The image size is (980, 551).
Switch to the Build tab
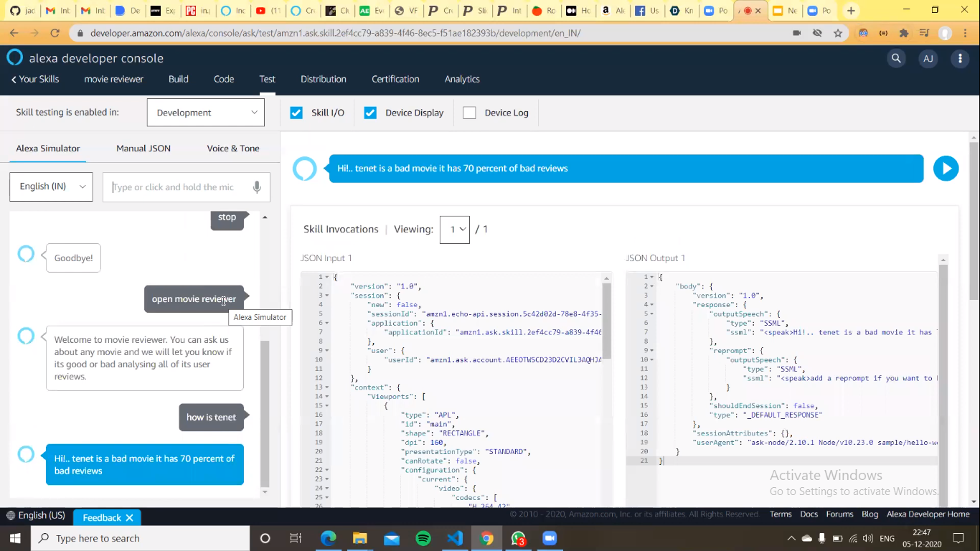point(179,79)
